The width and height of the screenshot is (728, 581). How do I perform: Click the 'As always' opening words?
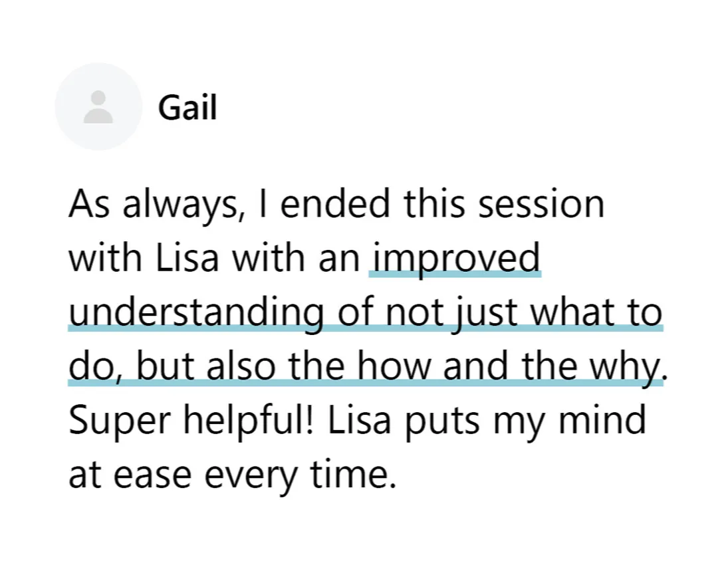pyautogui.click(x=150, y=205)
